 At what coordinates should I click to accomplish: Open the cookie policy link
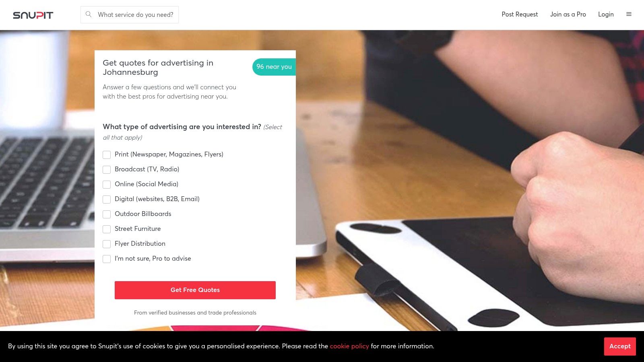(x=349, y=346)
